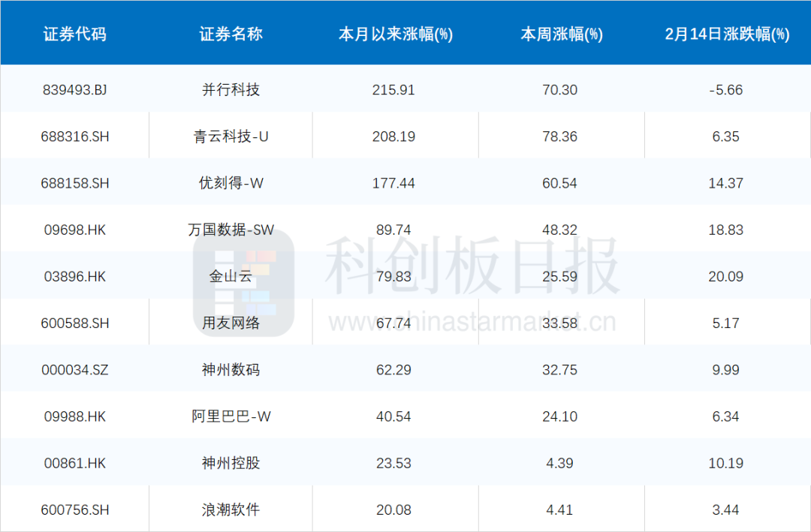Open the chinastarmarket.cn watermark URL

472,322
